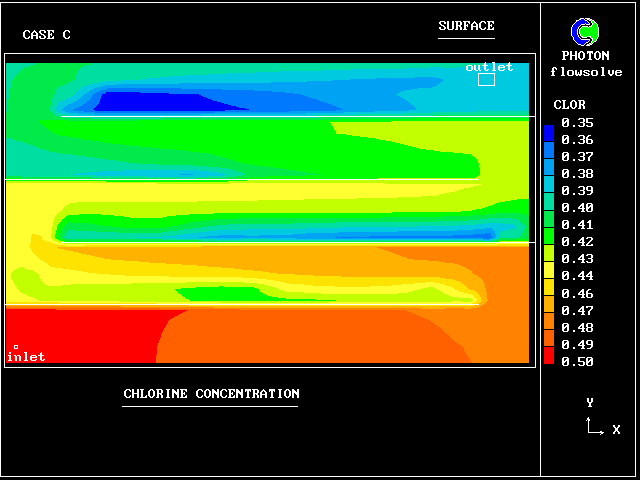The width and height of the screenshot is (640, 480).
Task: Click the inlet text label
Action: tap(26, 357)
